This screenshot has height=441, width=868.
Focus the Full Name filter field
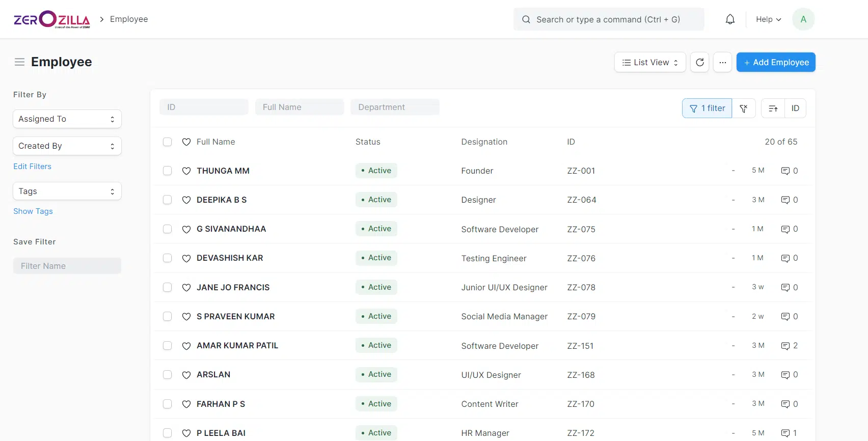pyautogui.click(x=300, y=107)
